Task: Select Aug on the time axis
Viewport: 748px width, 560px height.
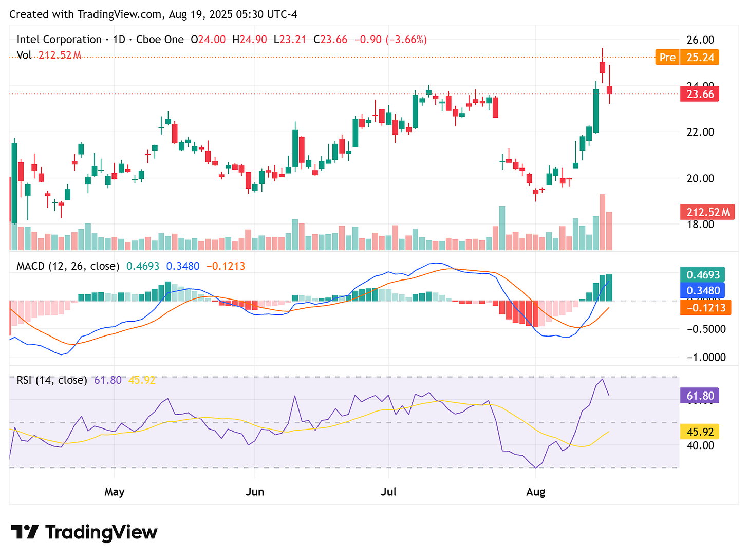Action: [x=536, y=492]
